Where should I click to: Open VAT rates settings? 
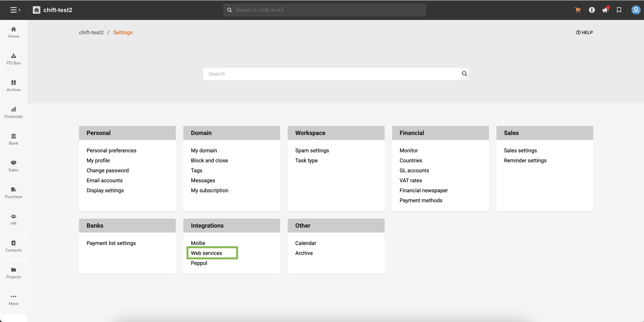pos(411,180)
